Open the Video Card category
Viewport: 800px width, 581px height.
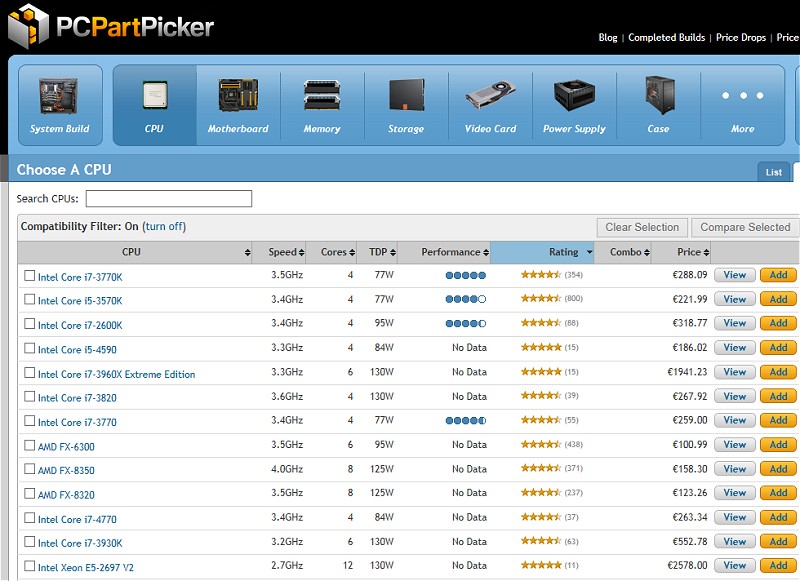pos(490,105)
